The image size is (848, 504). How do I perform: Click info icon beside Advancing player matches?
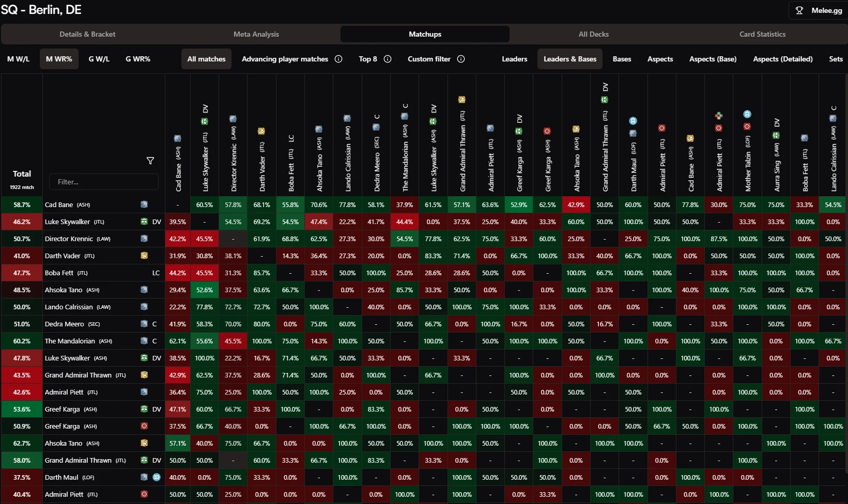338,59
